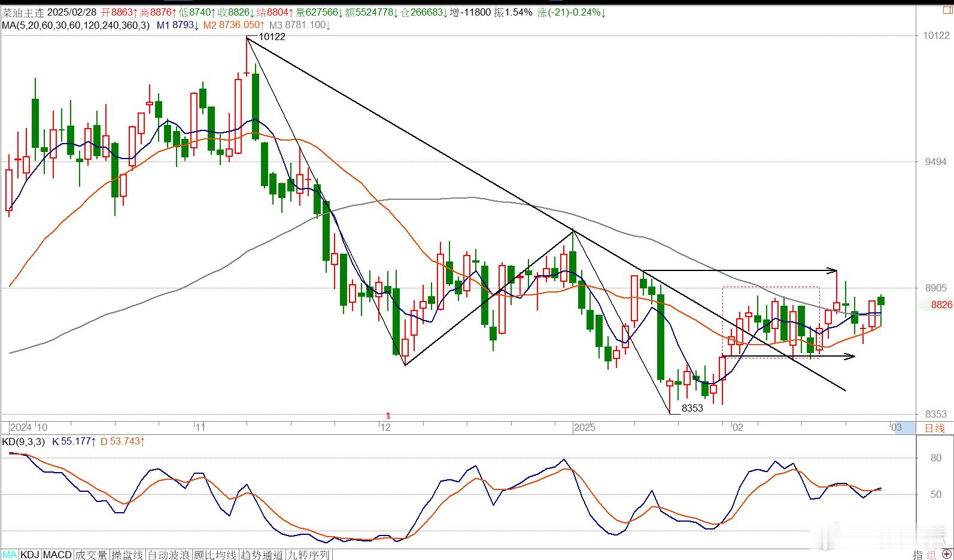Click the 仓266683 open interest value
Image resolution: width=954 pixels, height=560 pixels.
click(x=424, y=13)
